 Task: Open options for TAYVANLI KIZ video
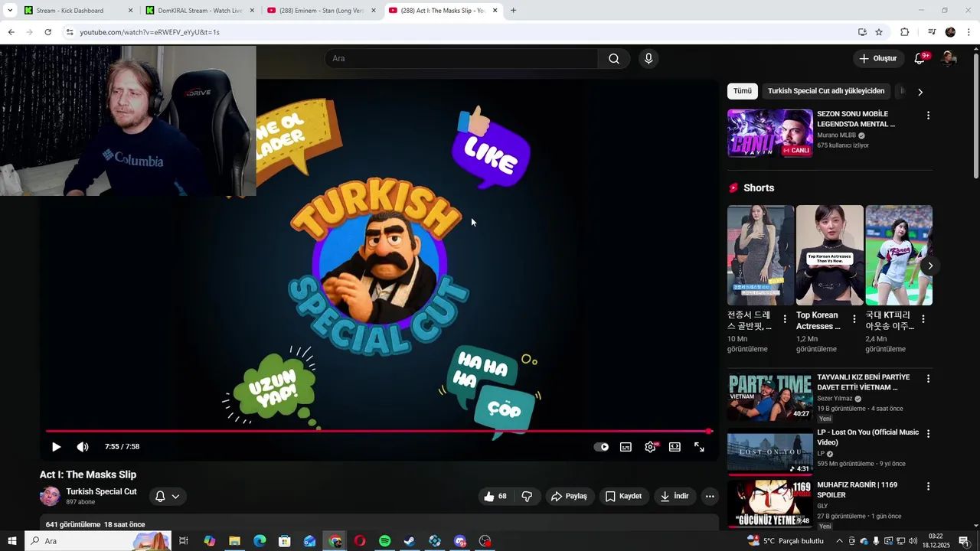[928, 379]
